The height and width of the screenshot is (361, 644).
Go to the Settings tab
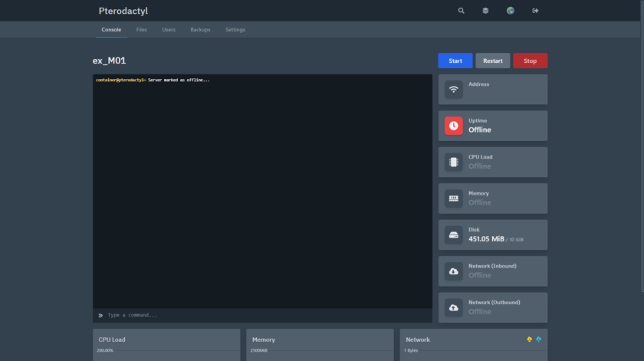click(235, 30)
